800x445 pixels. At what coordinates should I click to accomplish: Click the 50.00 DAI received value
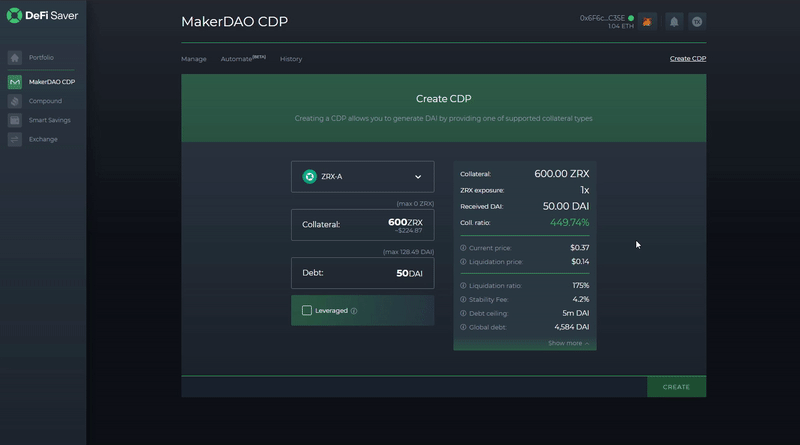click(x=566, y=206)
